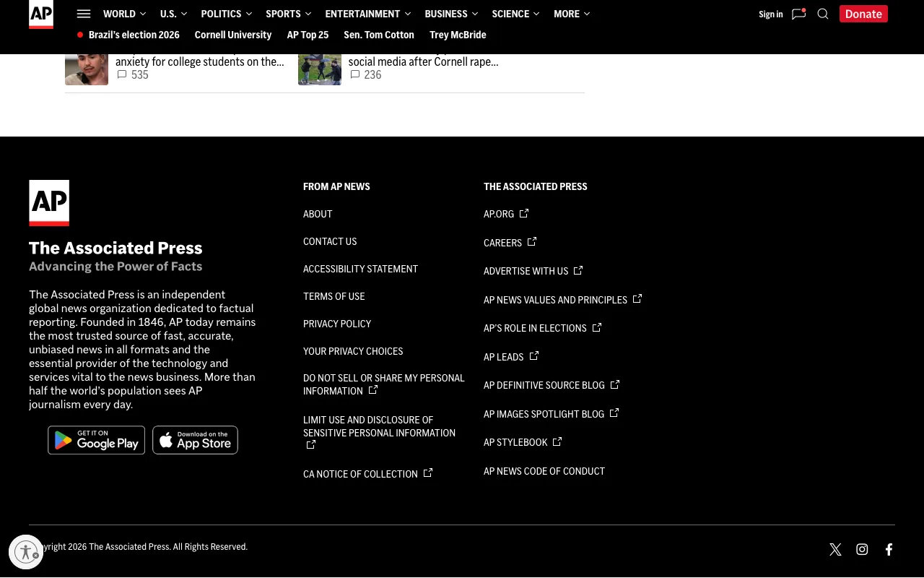
Task: Open the Your Privacy Choices link
Action: [x=353, y=351]
